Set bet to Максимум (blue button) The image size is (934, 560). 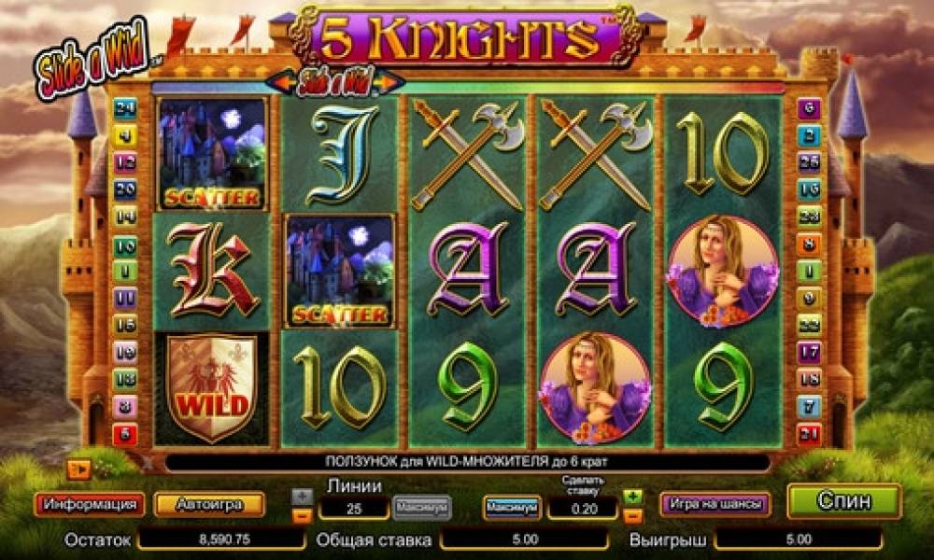(x=512, y=508)
